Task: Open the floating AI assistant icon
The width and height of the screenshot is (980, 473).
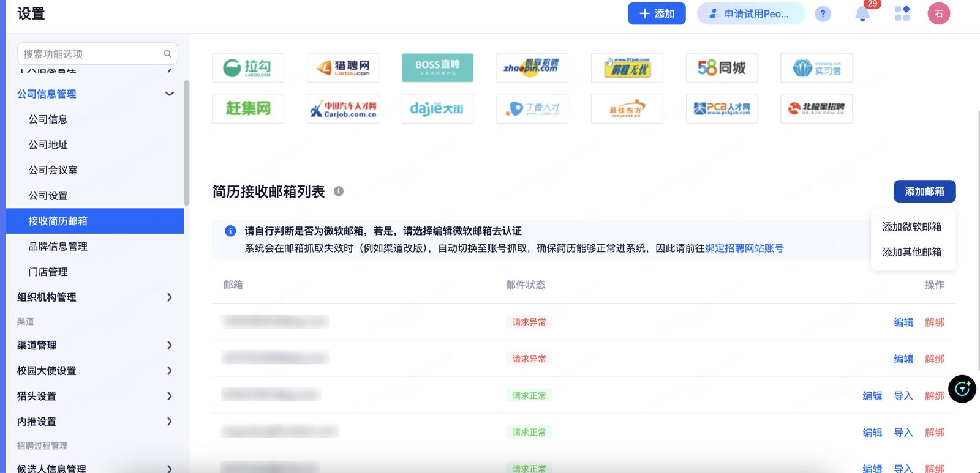Action: click(x=962, y=389)
